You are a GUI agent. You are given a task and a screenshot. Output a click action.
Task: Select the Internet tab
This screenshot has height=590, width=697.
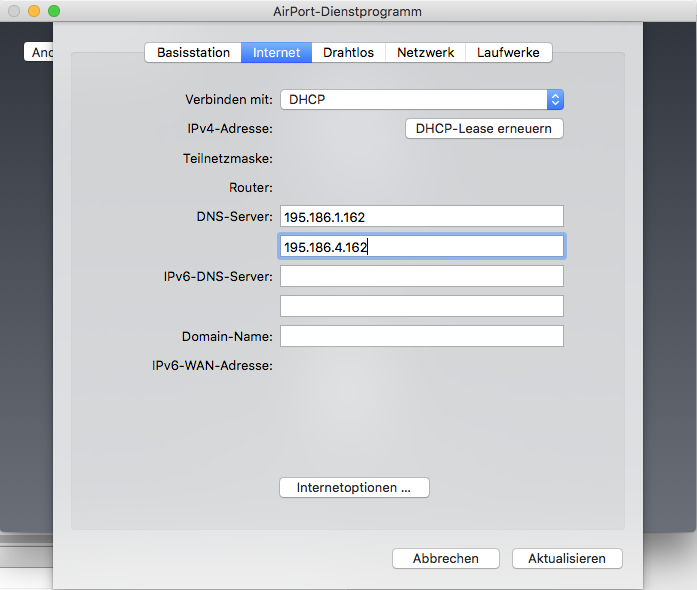(x=276, y=52)
